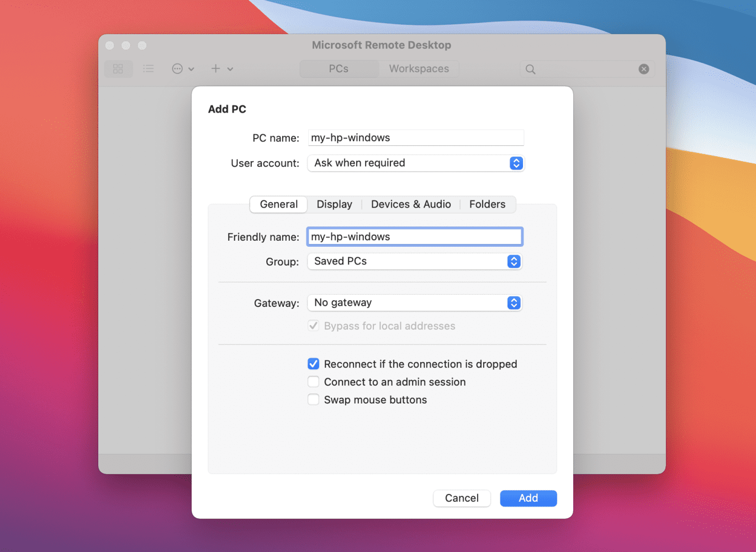Switch to the Devices & Audio tab
The width and height of the screenshot is (756, 552).
[411, 204]
